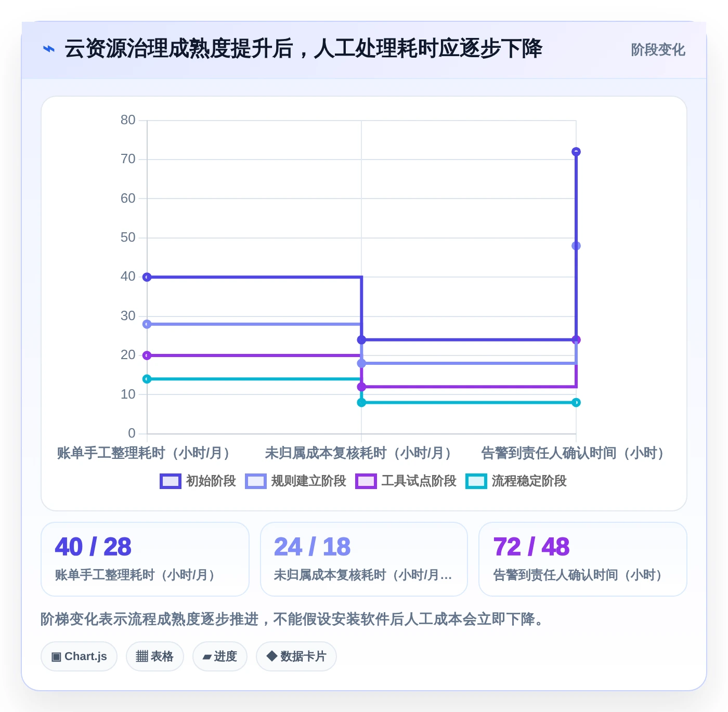Click the 流程稳定阶段 middle point at 8
The height and width of the screenshot is (712, 728).
point(361,403)
